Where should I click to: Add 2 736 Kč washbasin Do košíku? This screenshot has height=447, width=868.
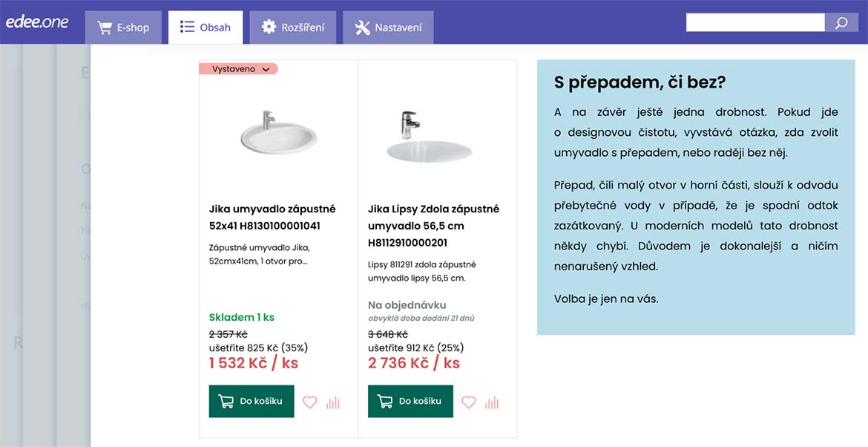click(x=410, y=401)
